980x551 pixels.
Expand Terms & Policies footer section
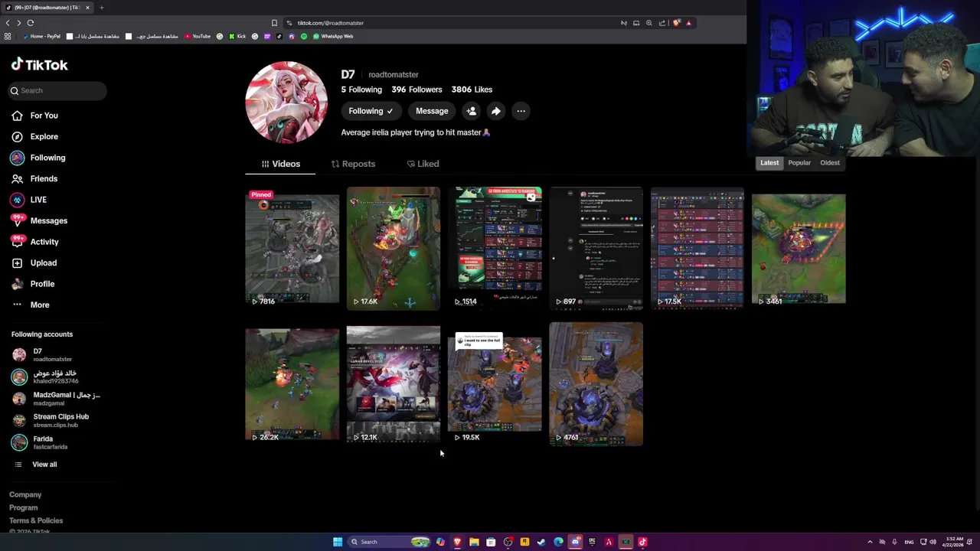tap(36, 520)
